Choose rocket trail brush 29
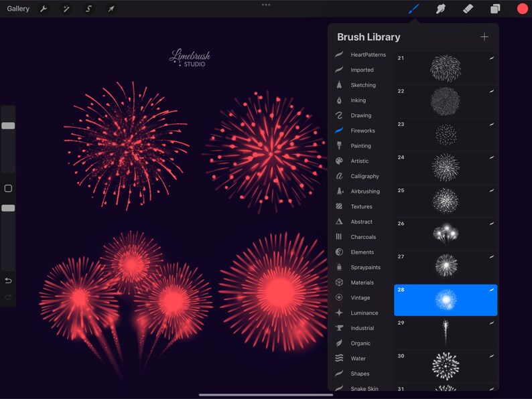Screen dimensions: 532x399 [446, 333]
